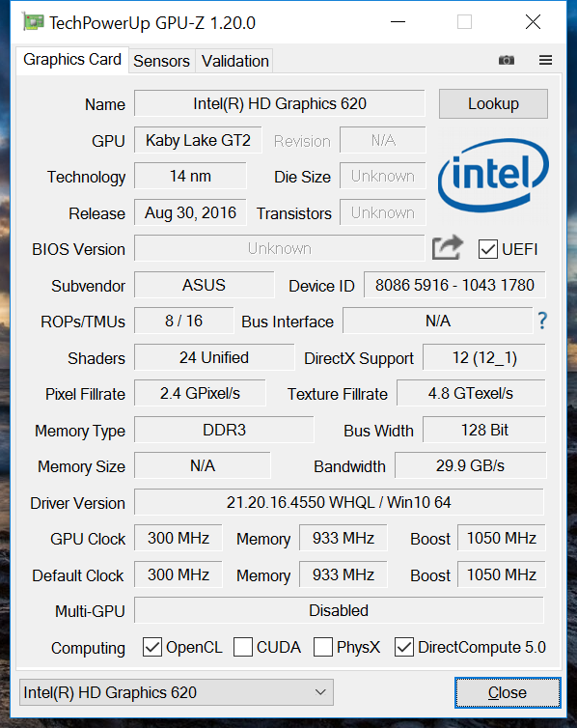Click the Die Size value Unknown
The width and height of the screenshot is (577, 728).
[383, 176]
